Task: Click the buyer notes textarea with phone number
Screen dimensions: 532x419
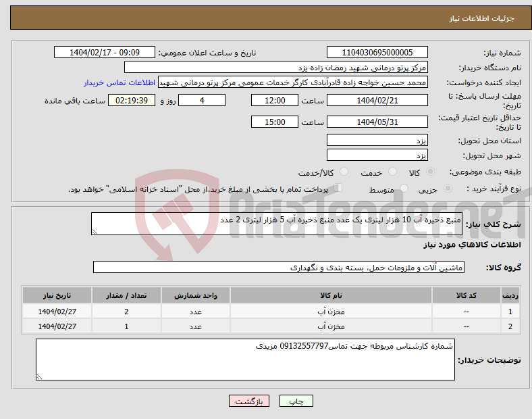Action: pyautogui.click(x=245, y=360)
